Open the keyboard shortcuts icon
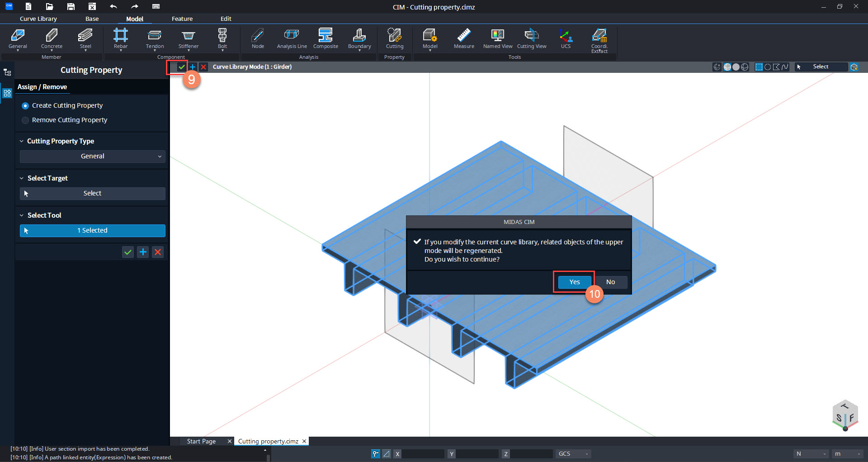Viewport: 868px width, 462px height. [156, 6]
